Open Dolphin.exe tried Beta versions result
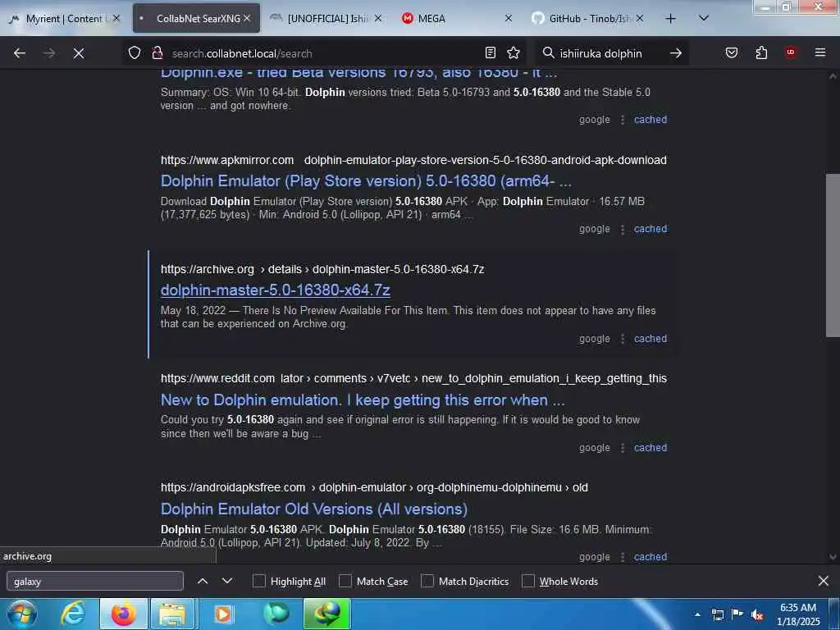 [359, 73]
